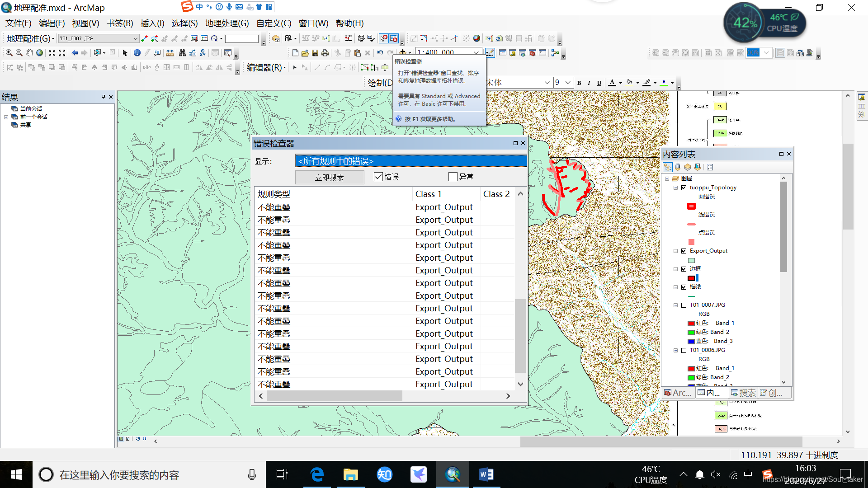Toggle the 错误 errors checkbox
Screen dimensions: 868x488
[x=378, y=177]
